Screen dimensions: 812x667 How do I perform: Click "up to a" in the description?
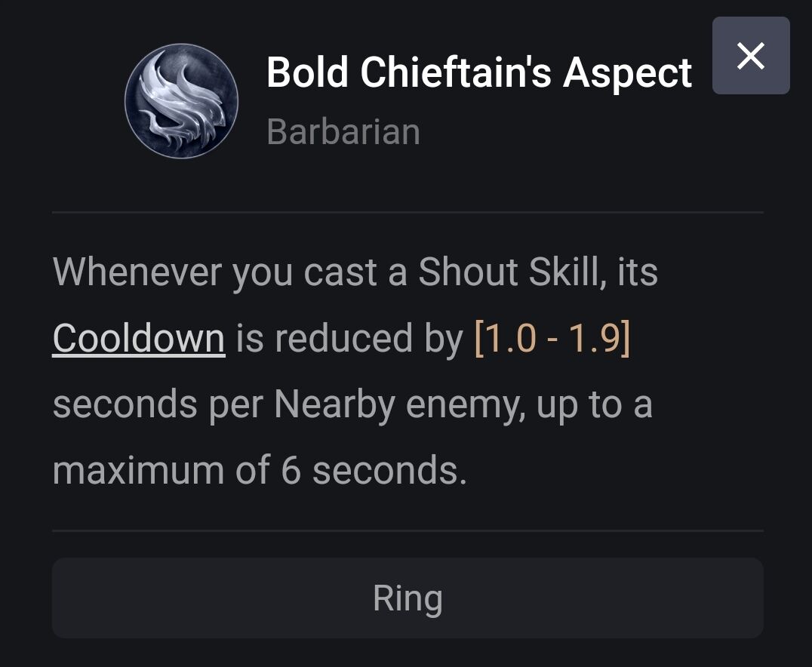click(x=594, y=404)
